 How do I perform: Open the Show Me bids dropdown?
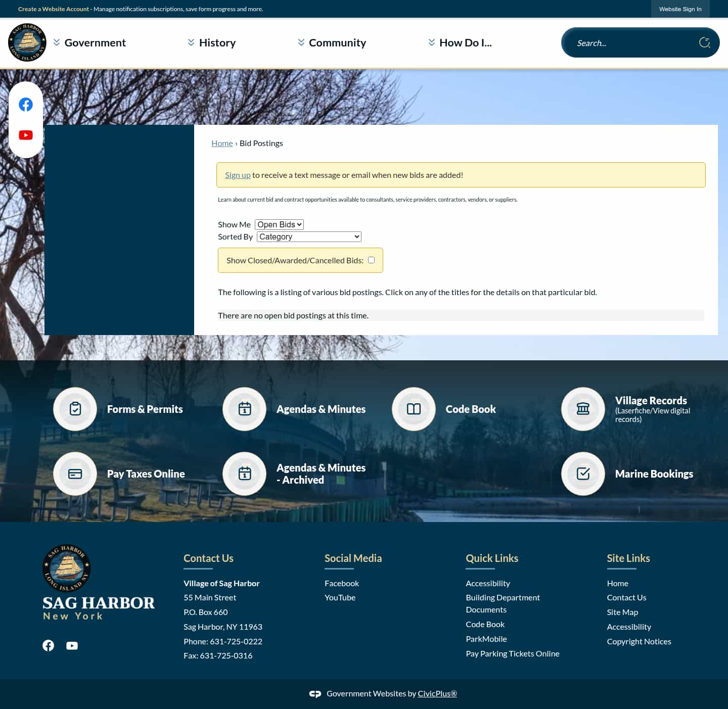[279, 224]
